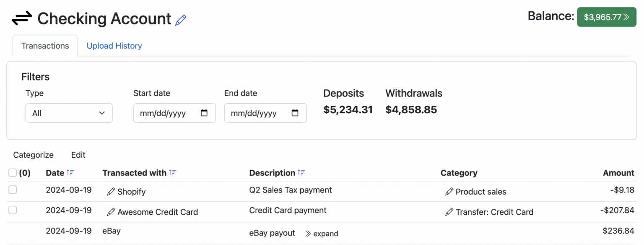Tick the Credit Card payment row checkbox
644x245 pixels.
coord(13,210)
